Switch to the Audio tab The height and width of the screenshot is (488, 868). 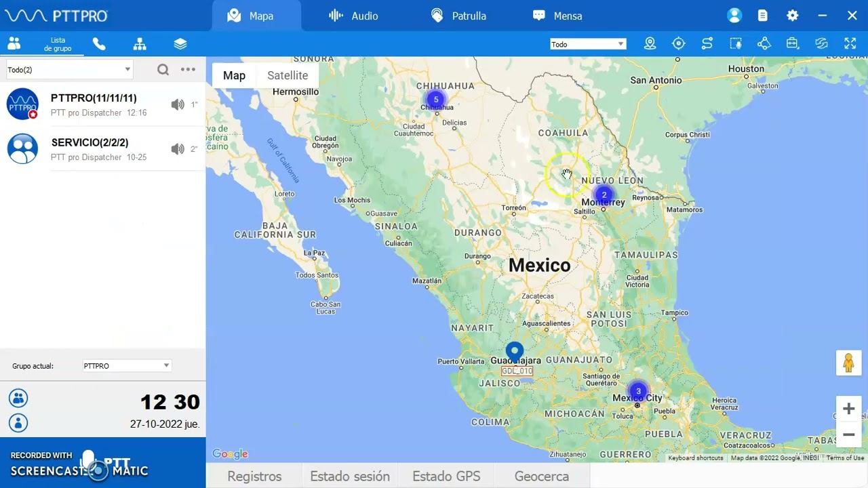353,16
